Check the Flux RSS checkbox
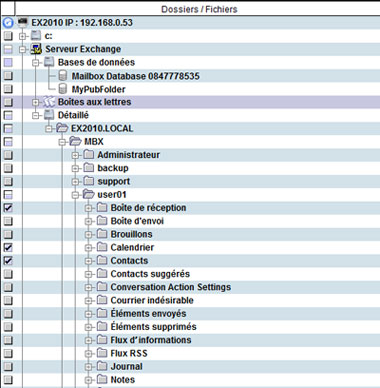 8,353
